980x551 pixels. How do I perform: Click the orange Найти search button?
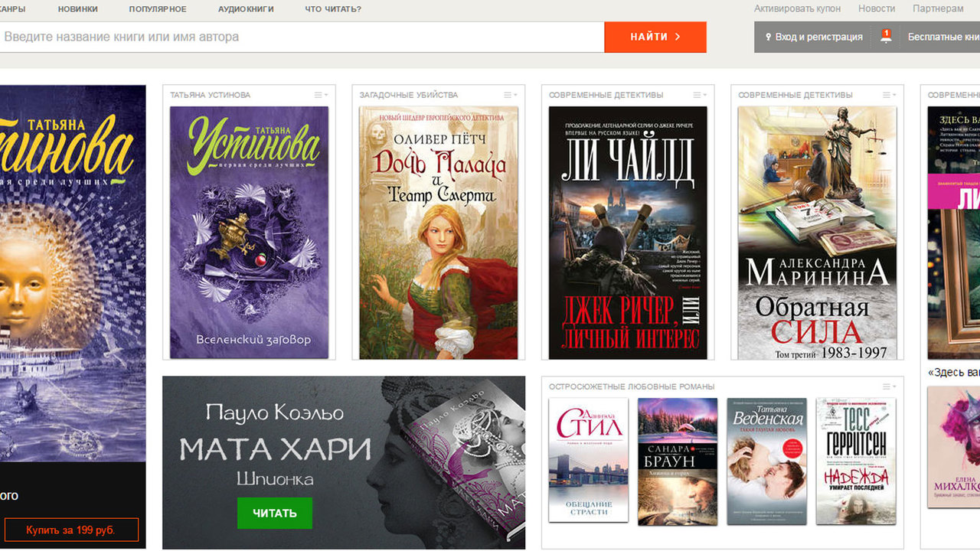655,37
